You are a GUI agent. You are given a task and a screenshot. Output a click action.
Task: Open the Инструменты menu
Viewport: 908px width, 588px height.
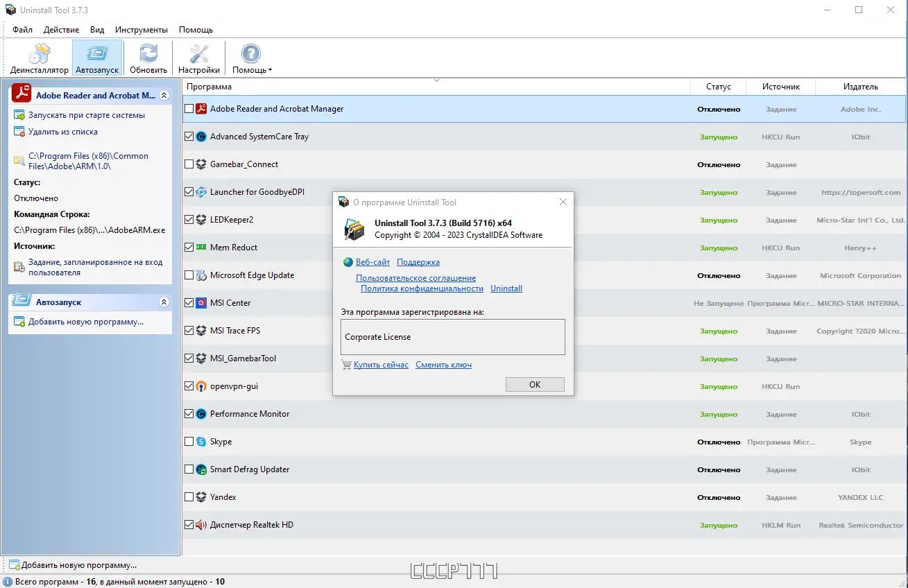pyautogui.click(x=142, y=29)
